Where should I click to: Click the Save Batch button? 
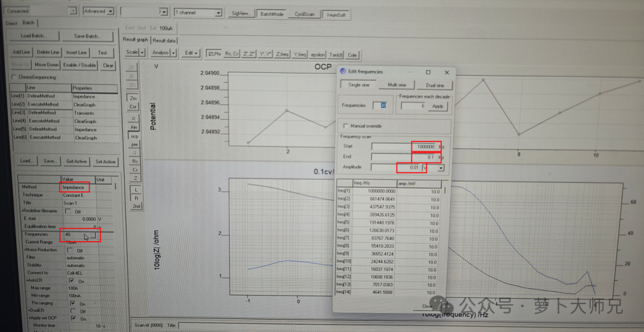click(88, 36)
